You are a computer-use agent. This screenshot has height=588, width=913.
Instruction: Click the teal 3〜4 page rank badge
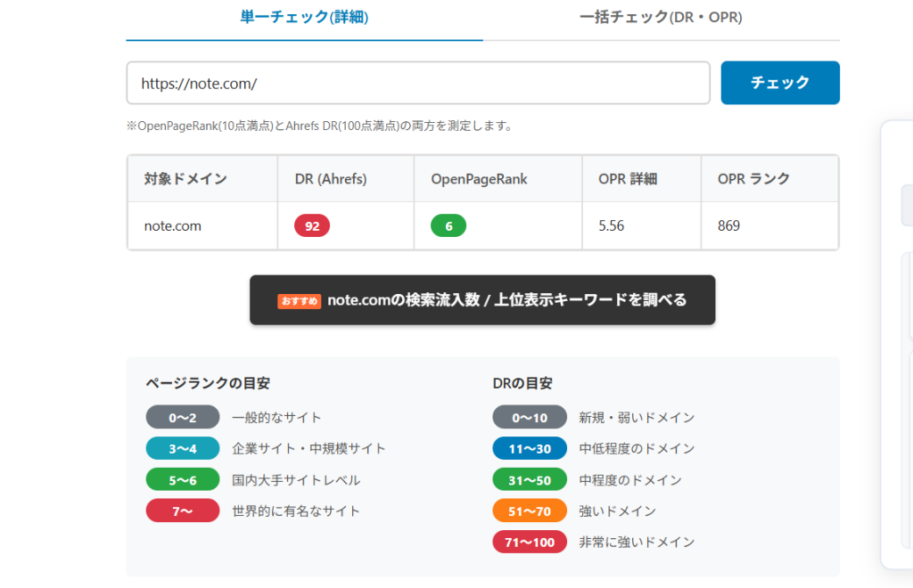click(x=183, y=448)
